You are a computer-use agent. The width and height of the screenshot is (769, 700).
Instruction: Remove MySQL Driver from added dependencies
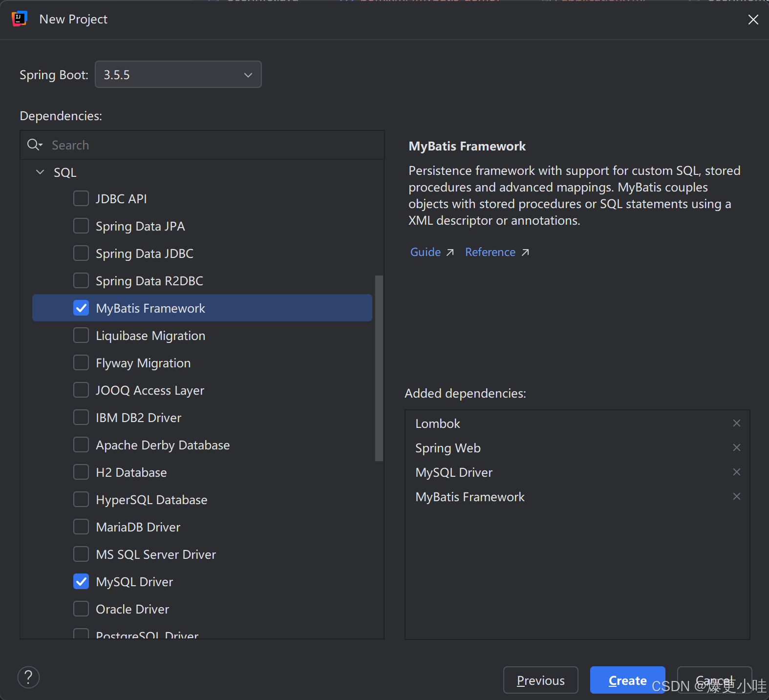737,472
